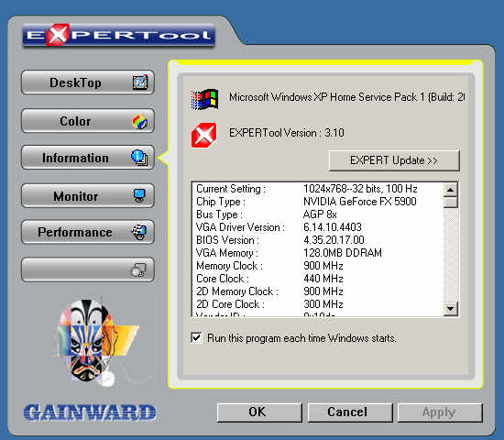Click the info list scroll up arrow

point(450,190)
